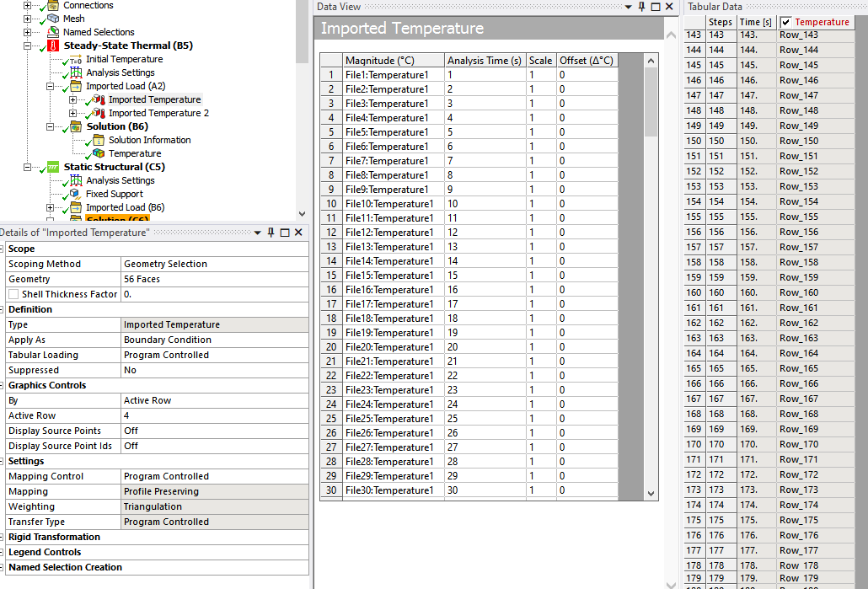Image resolution: width=868 pixels, height=589 pixels.
Task: Click the Imported Temperature 2 tree icon
Action: (x=99, y=113)
